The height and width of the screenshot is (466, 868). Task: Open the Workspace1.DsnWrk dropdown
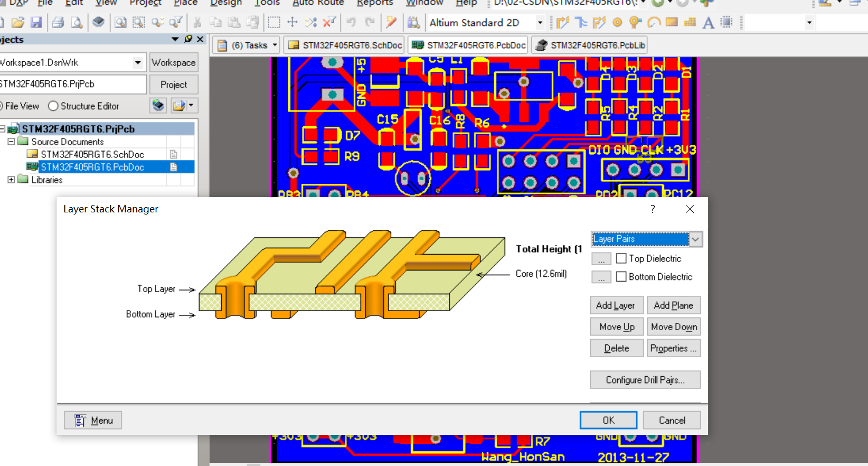[138, 62]
